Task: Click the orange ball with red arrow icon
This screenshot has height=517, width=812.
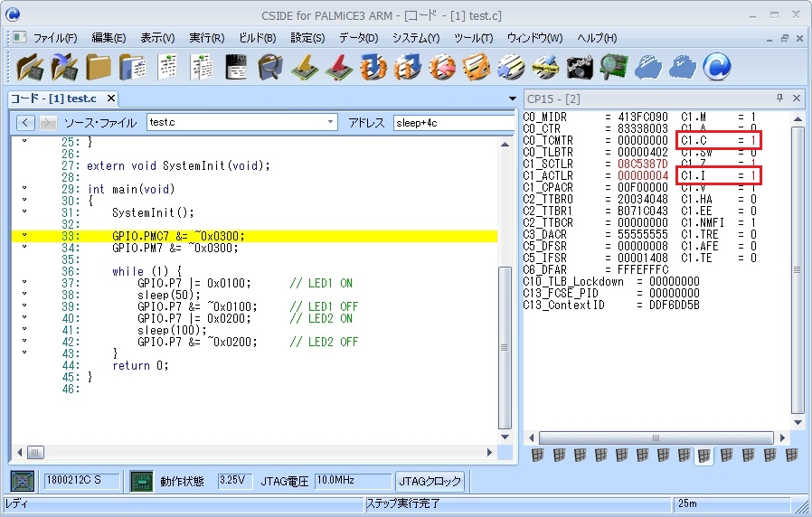Action: pos(442,67)
